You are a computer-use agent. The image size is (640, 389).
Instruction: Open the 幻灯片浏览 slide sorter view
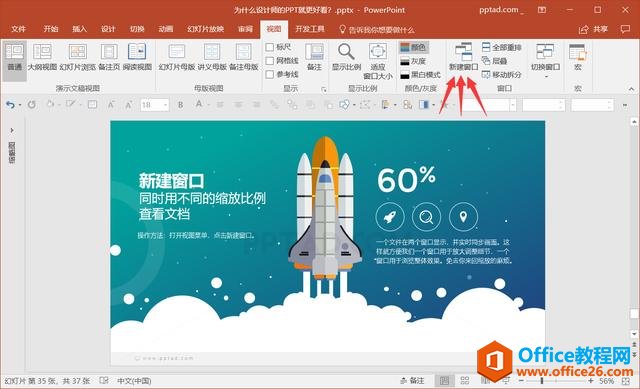[78, 57]
